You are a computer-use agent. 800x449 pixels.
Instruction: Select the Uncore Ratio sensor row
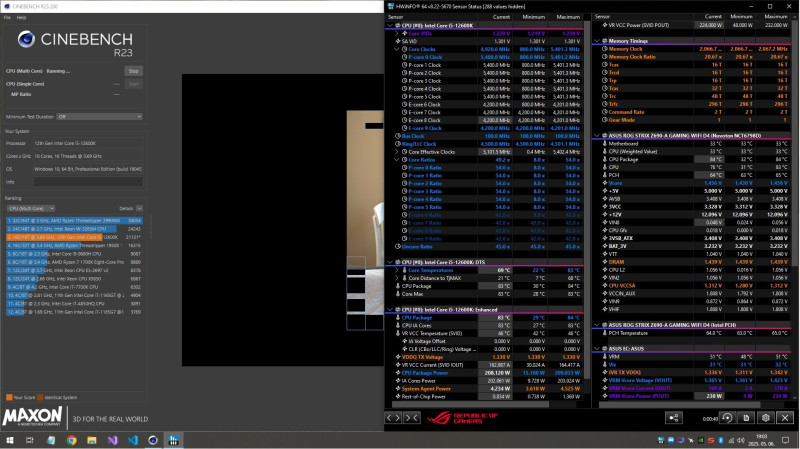484,247
